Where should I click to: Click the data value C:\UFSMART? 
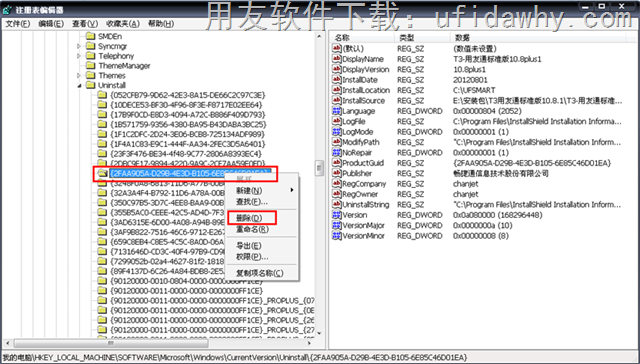pos(474,90)
